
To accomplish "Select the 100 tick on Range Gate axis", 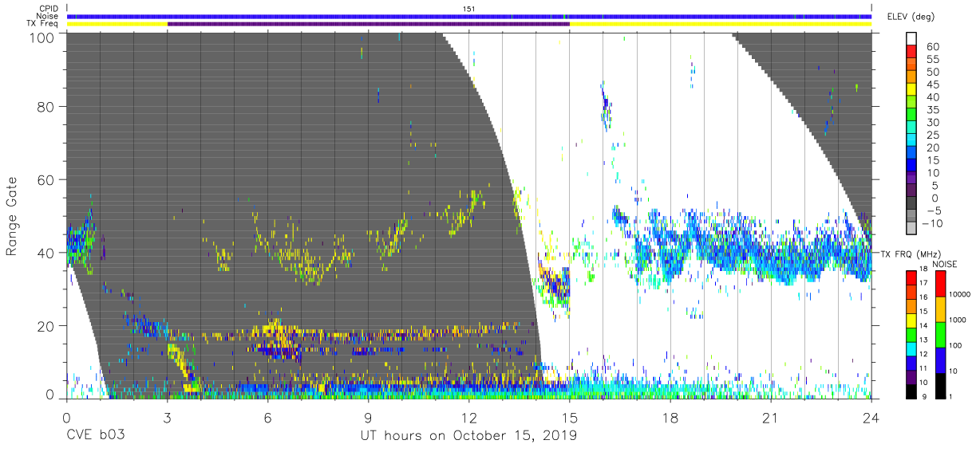I will [x=41, y=37].
